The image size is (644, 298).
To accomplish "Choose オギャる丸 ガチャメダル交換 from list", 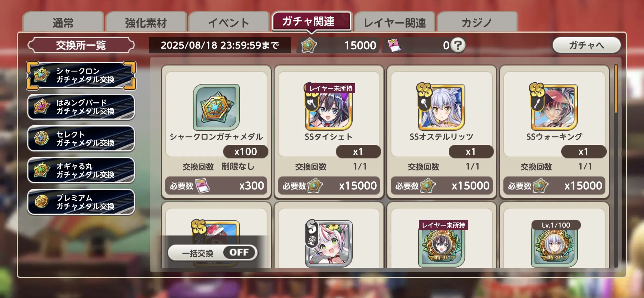I will (x=81, y=170).
